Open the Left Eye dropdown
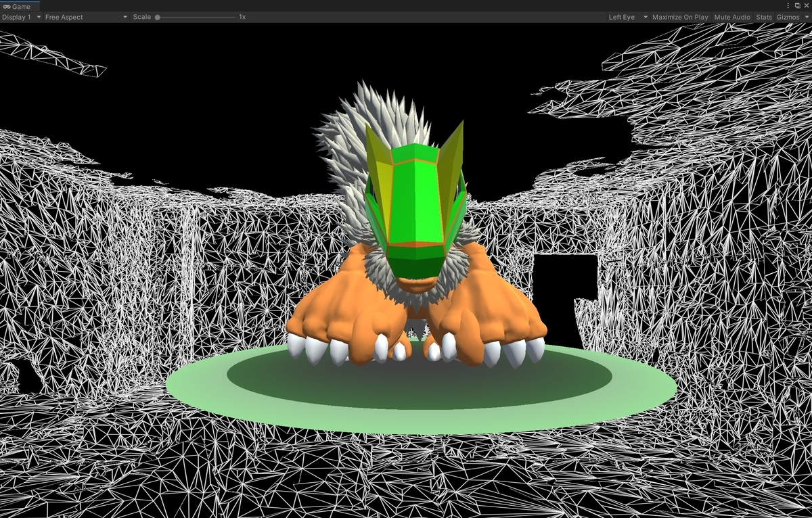Viewport: 812px width, 518px height. click(x=628, y=17)
